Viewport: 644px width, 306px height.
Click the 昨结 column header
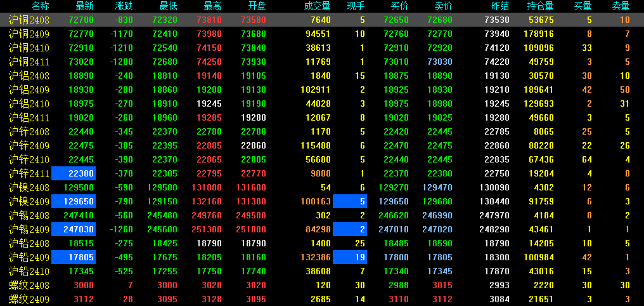[500, 6]
